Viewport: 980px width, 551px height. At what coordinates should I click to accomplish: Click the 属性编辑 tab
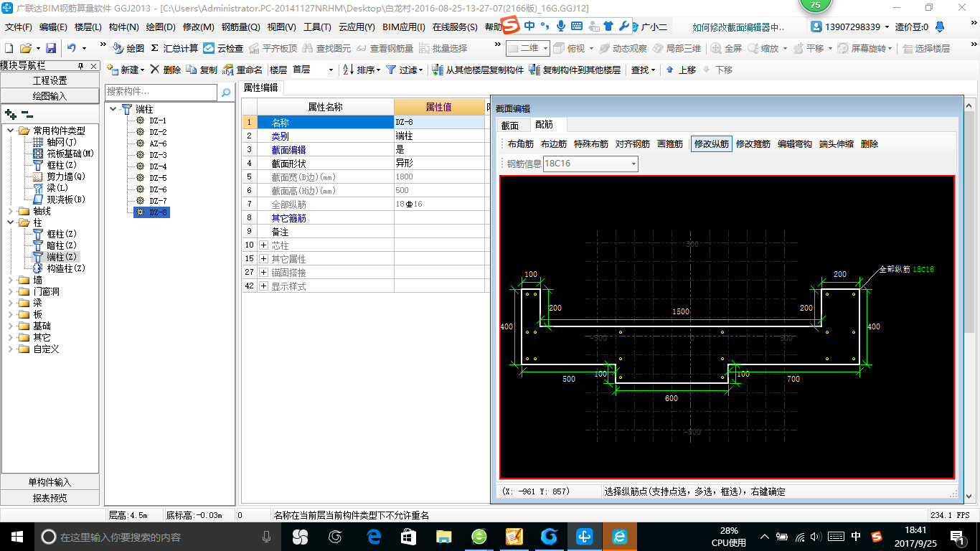point(261,88)
